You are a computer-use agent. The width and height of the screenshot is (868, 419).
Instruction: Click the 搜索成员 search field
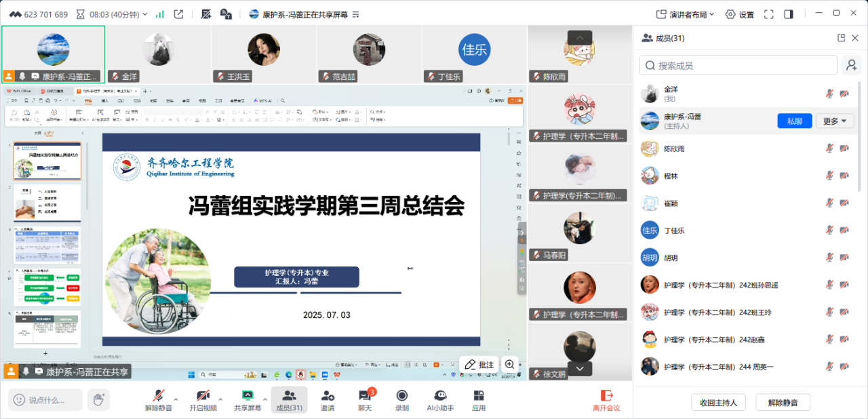point(739,65)
